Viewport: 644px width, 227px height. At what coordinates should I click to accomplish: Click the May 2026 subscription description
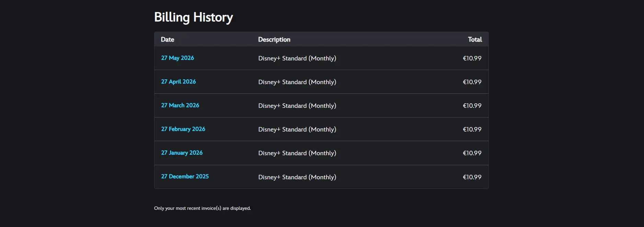(297, 58)
